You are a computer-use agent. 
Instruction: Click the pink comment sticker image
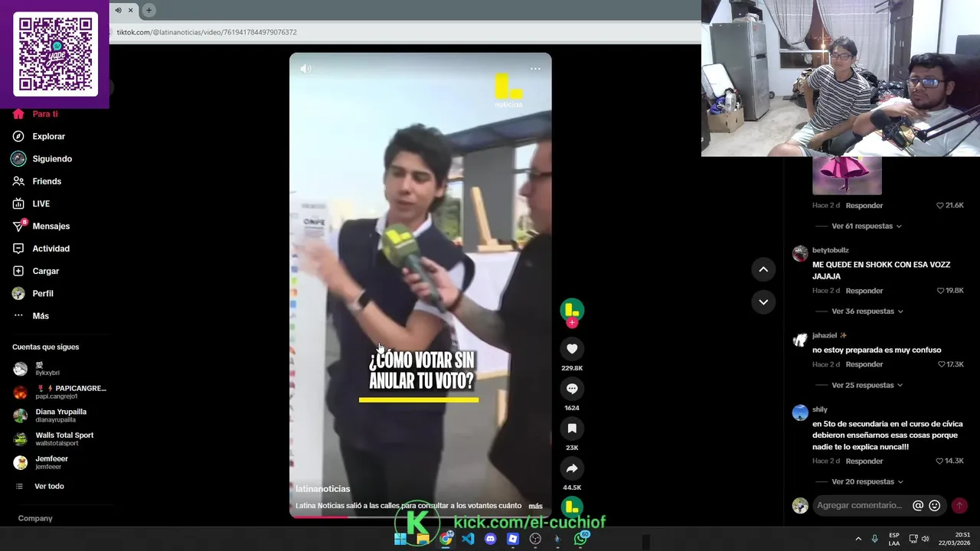pos(847,176)
